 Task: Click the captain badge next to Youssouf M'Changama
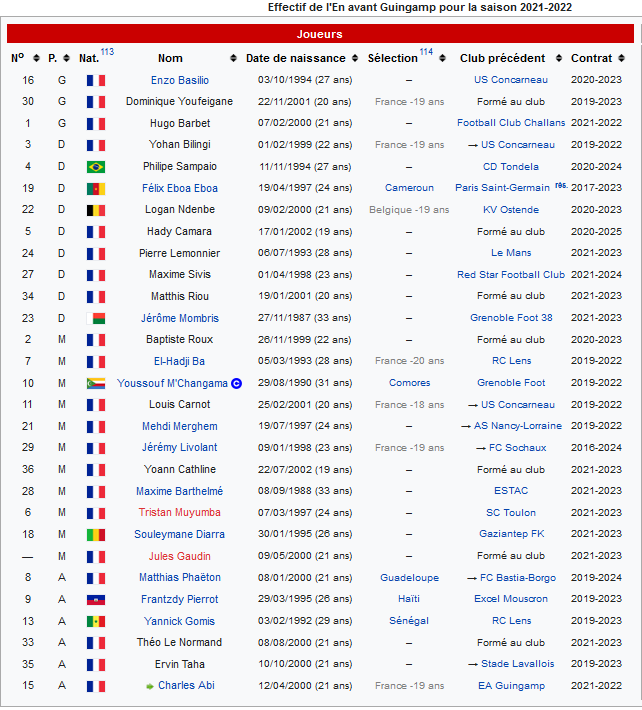[237, 383]
